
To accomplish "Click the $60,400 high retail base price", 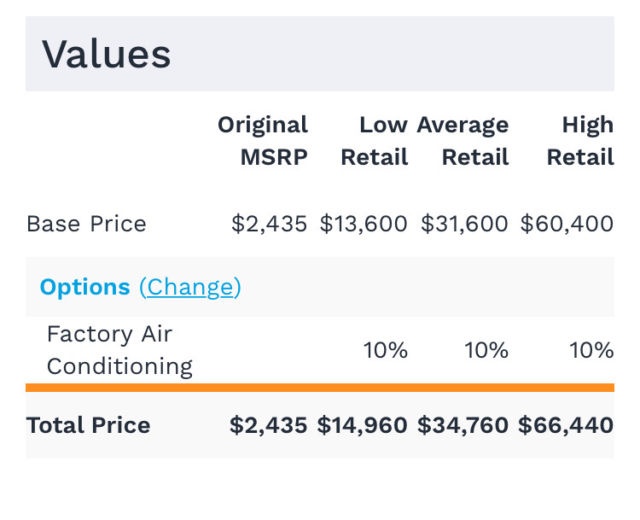I will pos(566,224).
